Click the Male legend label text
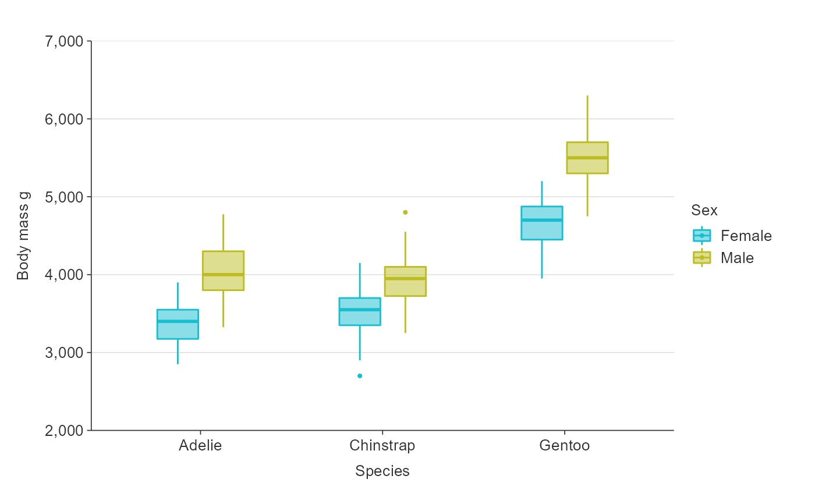This screenshot has height=504, width=815. point(737,258)
